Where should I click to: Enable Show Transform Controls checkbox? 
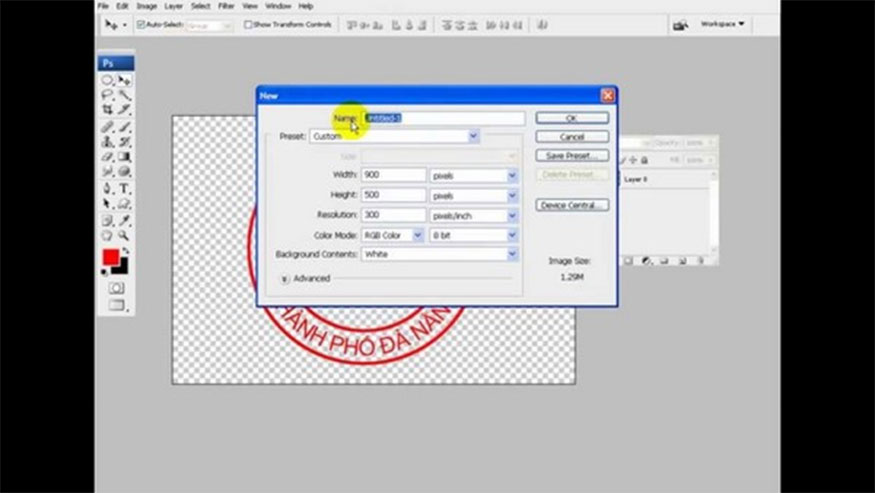(x=248, y=25)
